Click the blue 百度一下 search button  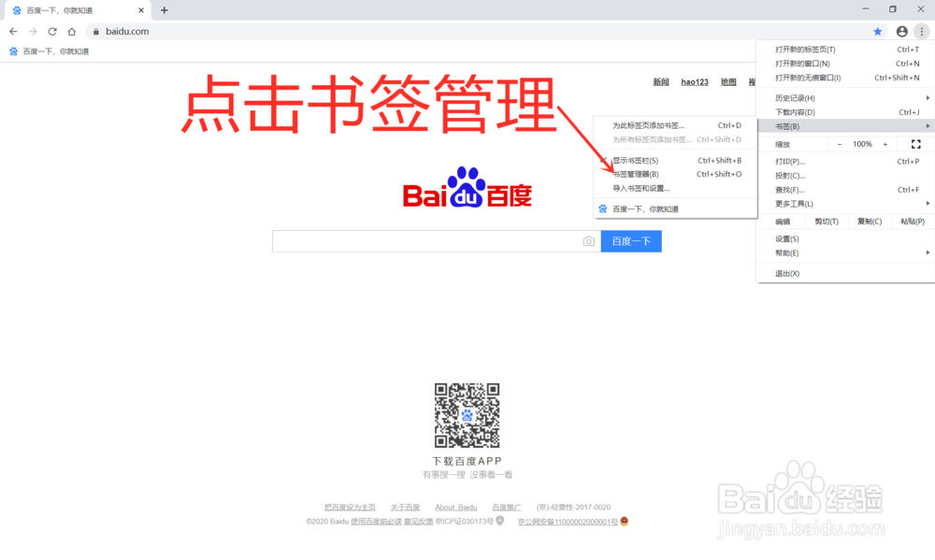(x=631, y=241)
